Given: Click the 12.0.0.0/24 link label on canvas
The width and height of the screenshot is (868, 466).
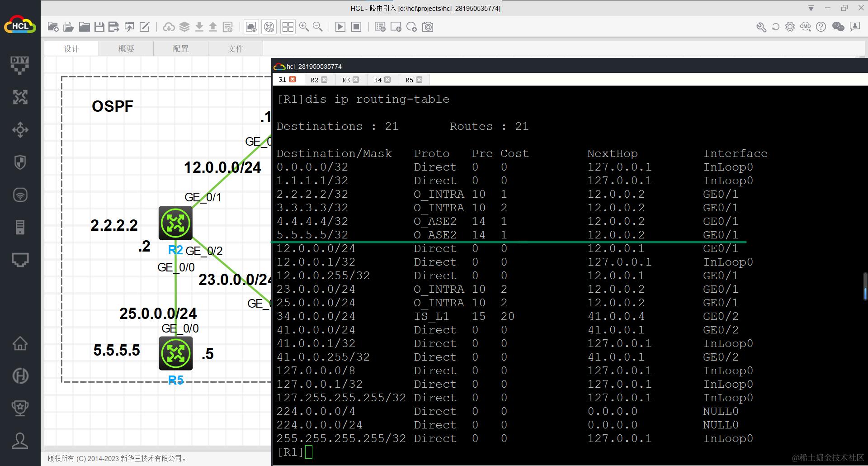Looking at the screenshot, I should click(222, 168).
